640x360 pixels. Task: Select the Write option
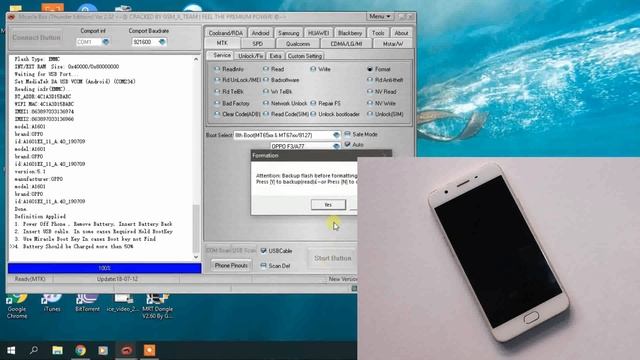click(320, 69)
